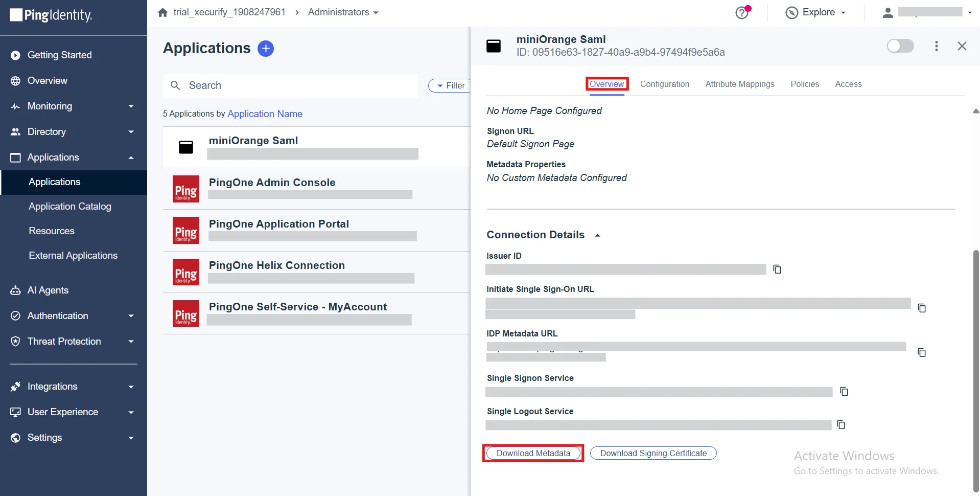980x496 pixels.
Task: Expand the Integrations menu arrow
Action: tap(131, 387)
